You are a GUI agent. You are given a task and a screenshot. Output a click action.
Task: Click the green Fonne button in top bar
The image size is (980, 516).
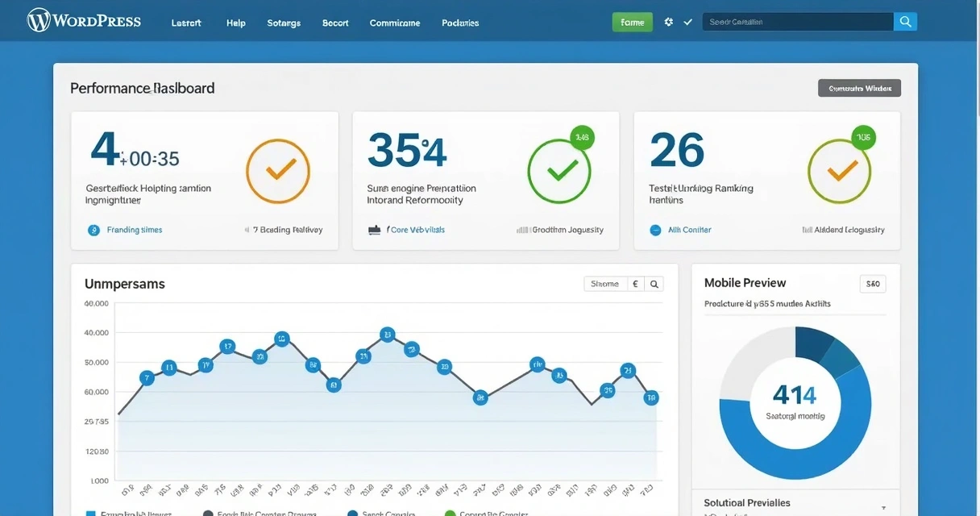tap(632, 22)
